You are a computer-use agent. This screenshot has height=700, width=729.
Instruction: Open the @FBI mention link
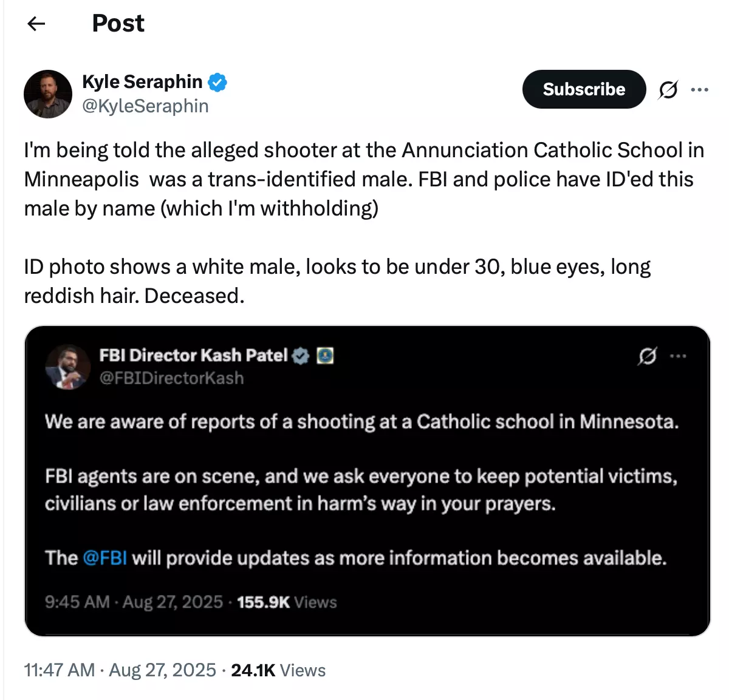(104, 558)
